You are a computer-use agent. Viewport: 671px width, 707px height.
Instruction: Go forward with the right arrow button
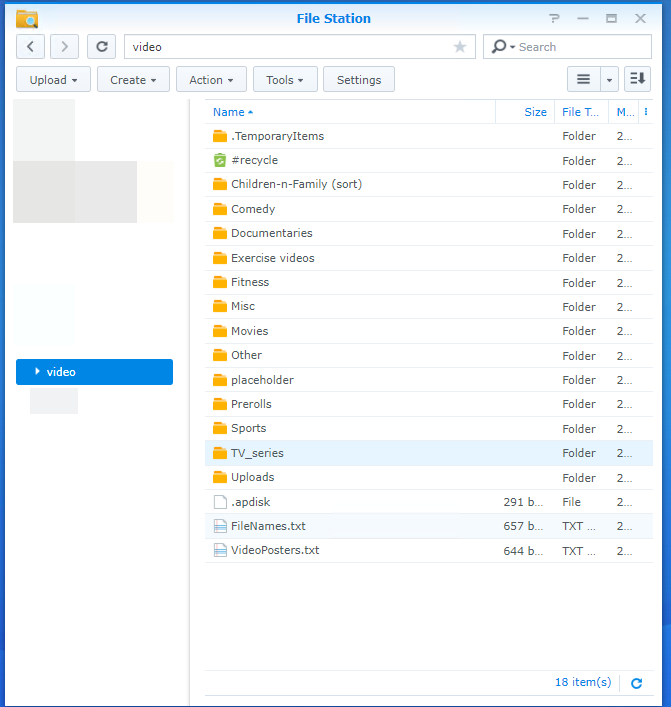(64, 46)
